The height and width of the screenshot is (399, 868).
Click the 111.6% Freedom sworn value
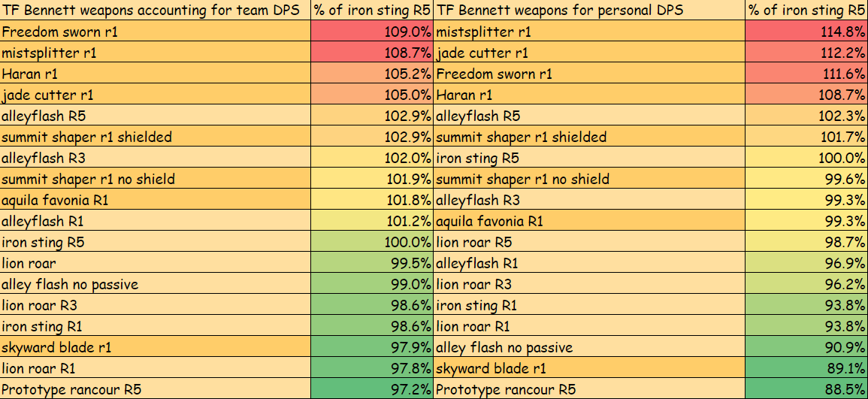(806, 74)
